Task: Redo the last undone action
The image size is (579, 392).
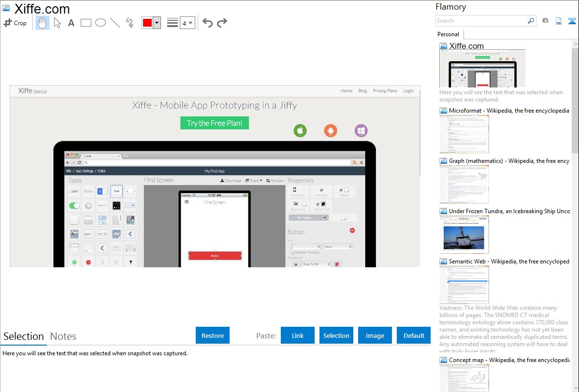Action: 222,23
